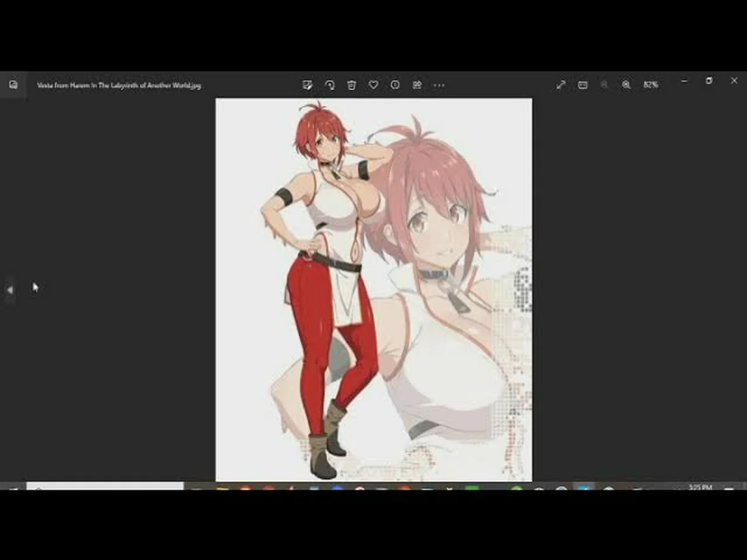Close the Photos window
747x560 pixels.
(x=734, y=81)
